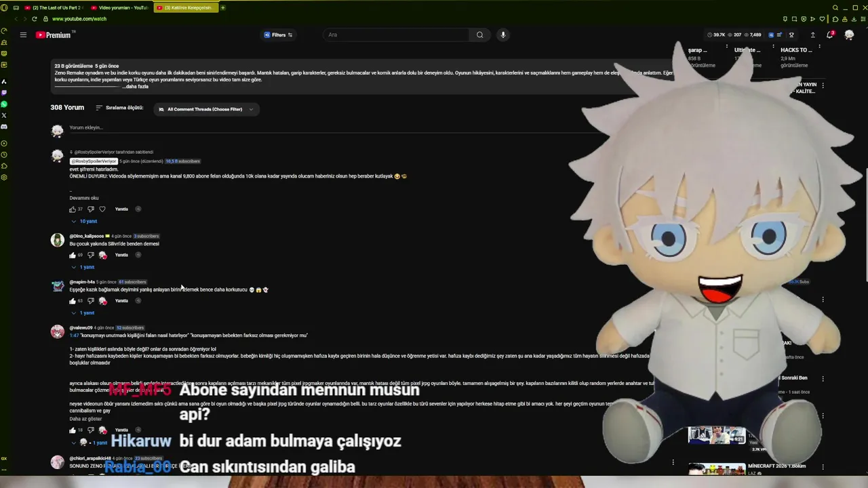Dislike the @napim-h4s comment
This screenshot has height=488, width=868.
90,300
